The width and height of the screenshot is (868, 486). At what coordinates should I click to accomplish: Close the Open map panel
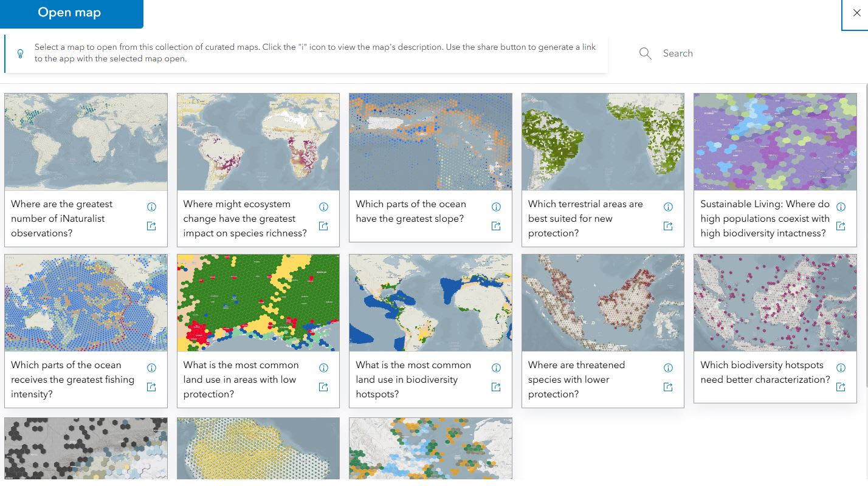[856, 13]
